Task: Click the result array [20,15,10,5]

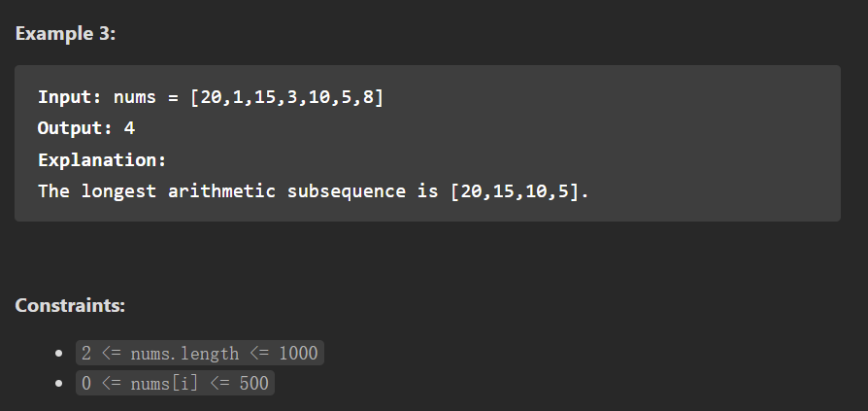Action: [x=519, y=190]
